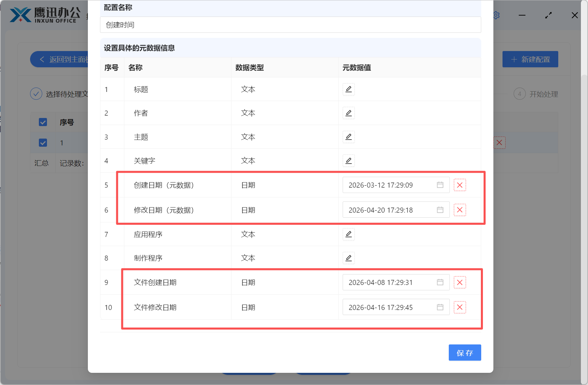Delete the 创建日期（元数据）value using red X
588x385 pixels.
460,185
